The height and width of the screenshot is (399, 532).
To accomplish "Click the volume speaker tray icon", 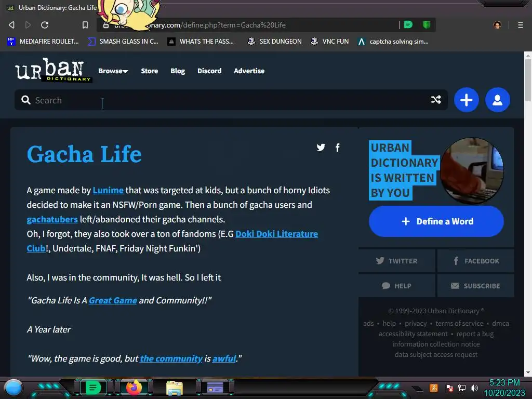I will pos(474,388).
